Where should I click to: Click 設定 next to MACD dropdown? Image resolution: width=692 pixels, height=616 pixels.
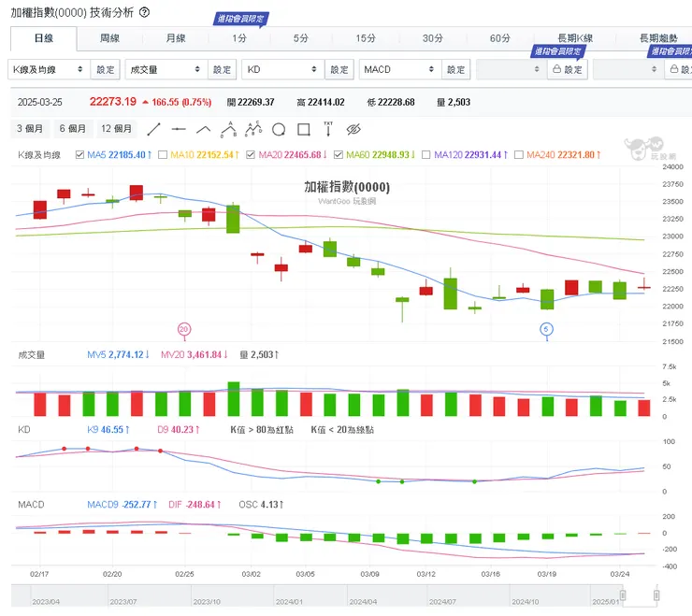[x=456, y=70]
